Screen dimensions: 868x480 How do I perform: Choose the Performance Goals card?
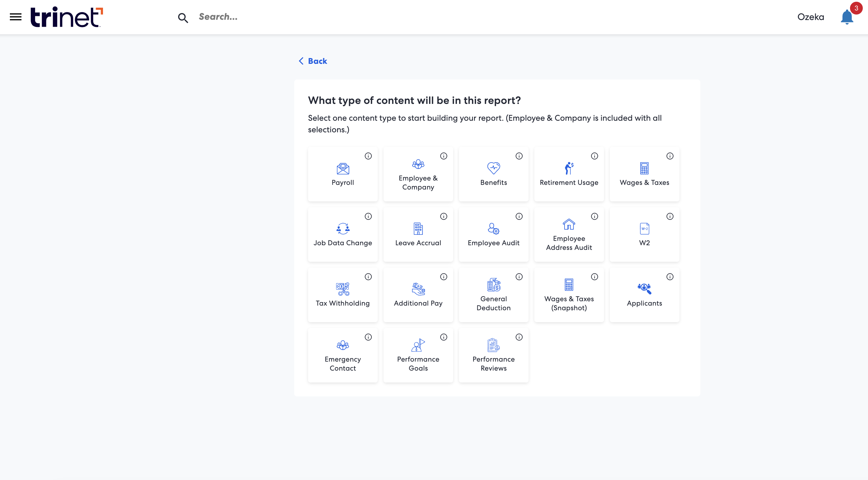point(418,355)
